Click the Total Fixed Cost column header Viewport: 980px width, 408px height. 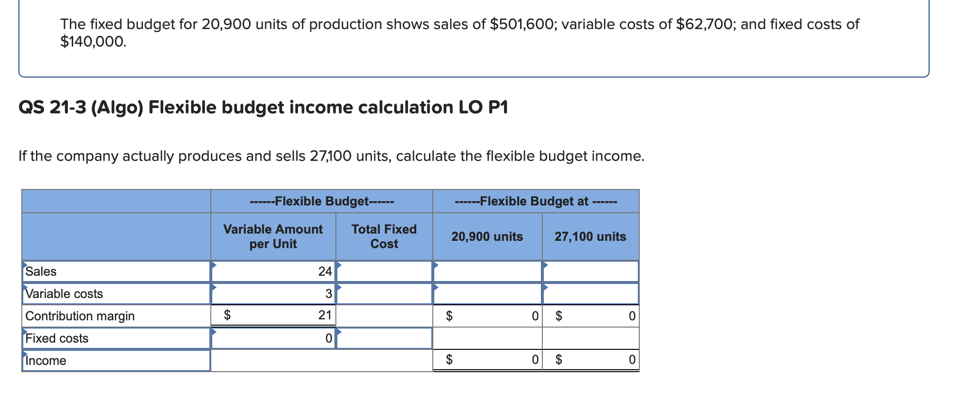tap(384, 236)
